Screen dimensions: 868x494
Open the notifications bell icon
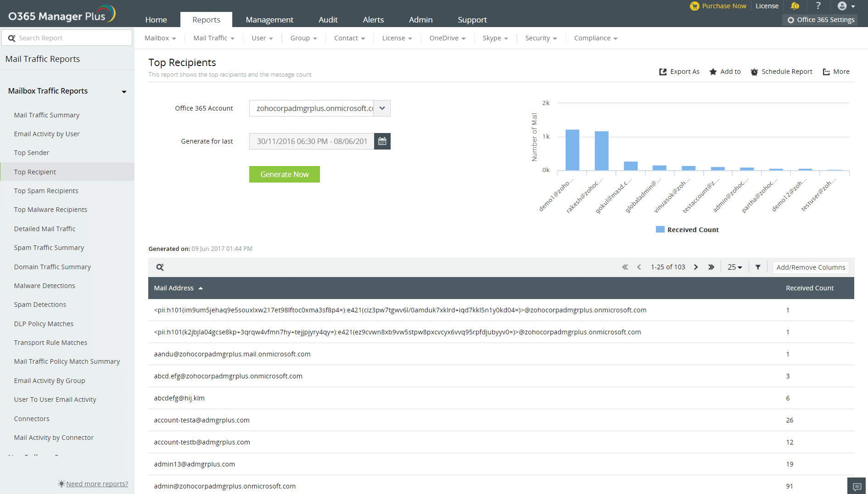[x=795, y=6]
